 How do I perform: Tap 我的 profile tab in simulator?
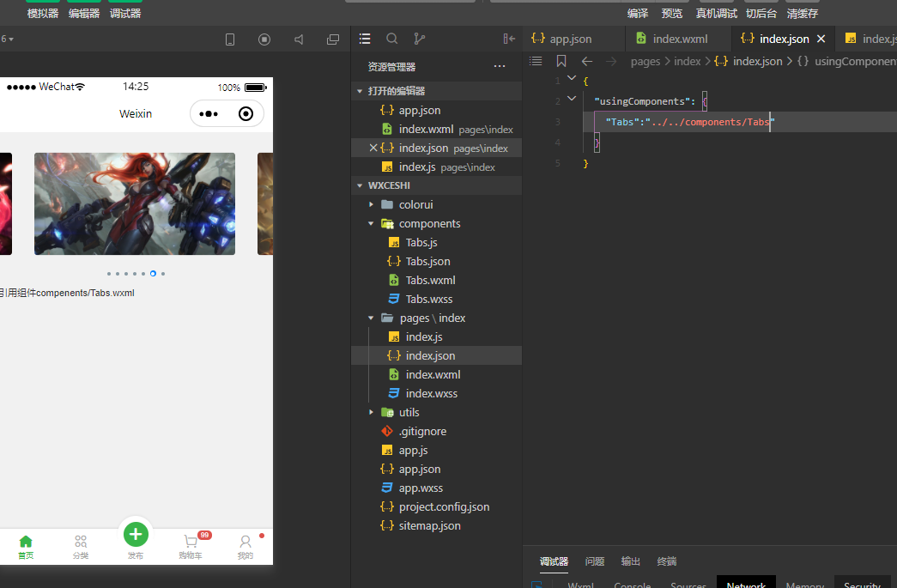click(245, 548)
